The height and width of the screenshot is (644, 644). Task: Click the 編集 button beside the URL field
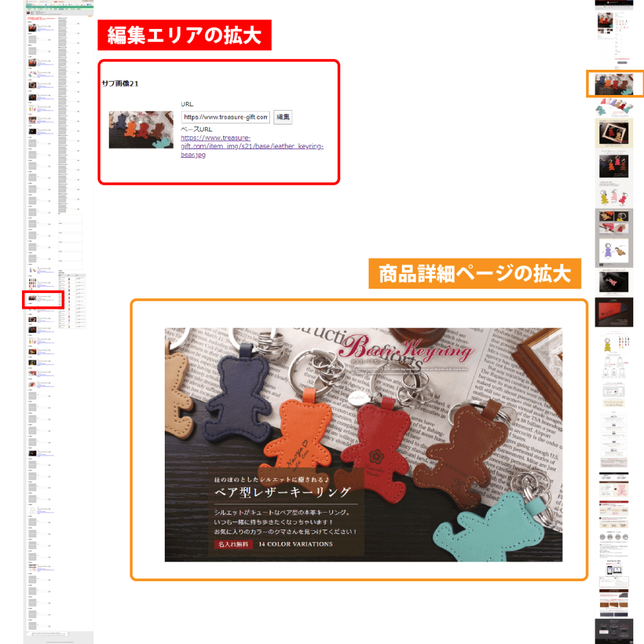283,117
